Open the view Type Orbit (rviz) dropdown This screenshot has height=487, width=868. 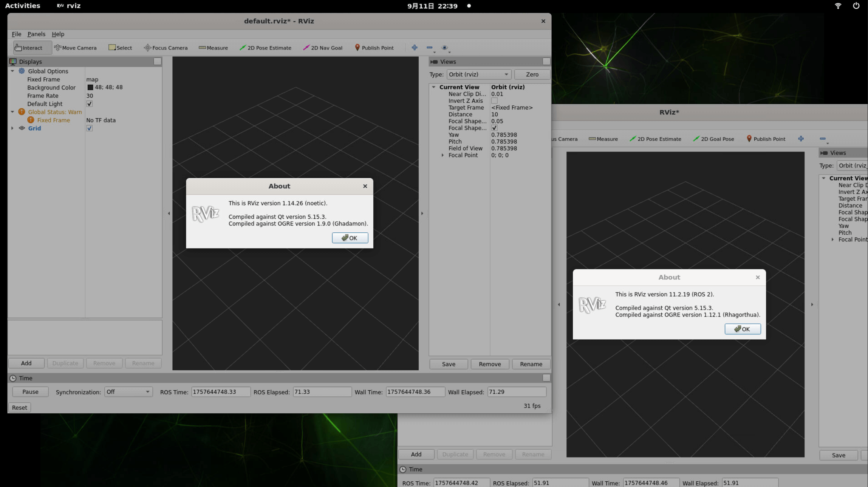point(478,74)
